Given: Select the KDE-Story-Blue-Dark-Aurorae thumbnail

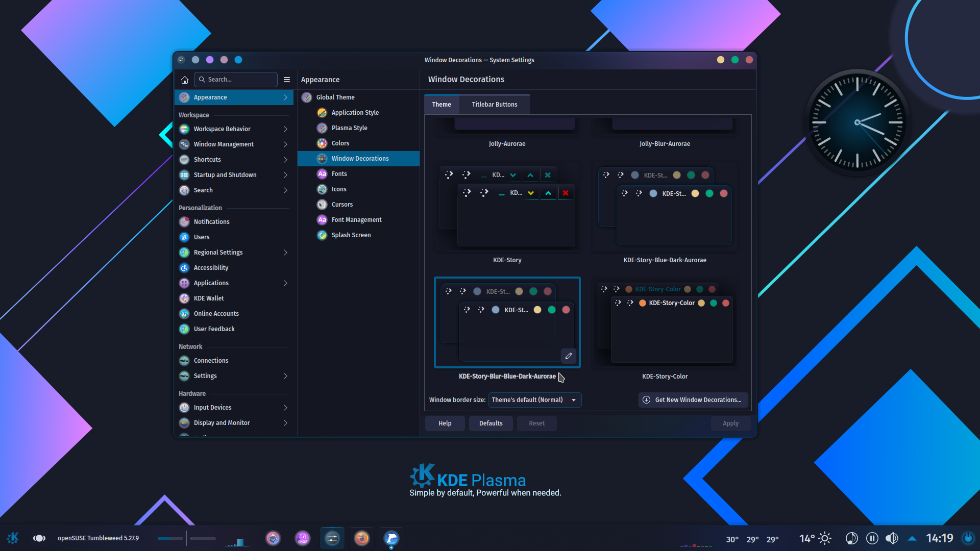Looking at the screenshot, I should pyautogui.click(x=665, y=207).
